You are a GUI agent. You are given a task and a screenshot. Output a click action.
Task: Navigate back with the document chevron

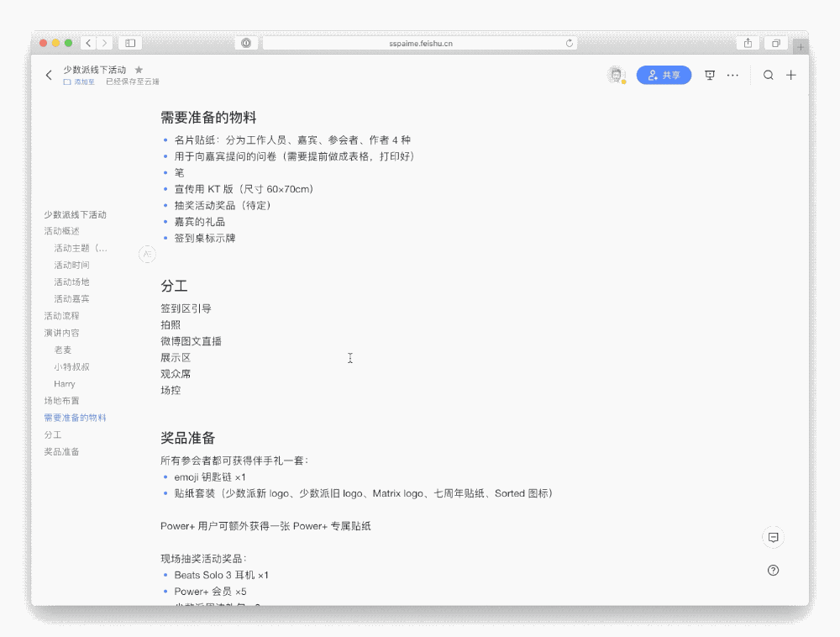pos(49,75)
